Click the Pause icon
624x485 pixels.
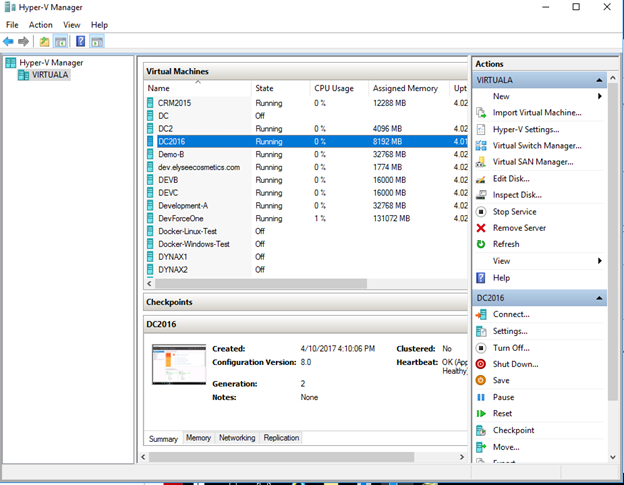point(481,397)
